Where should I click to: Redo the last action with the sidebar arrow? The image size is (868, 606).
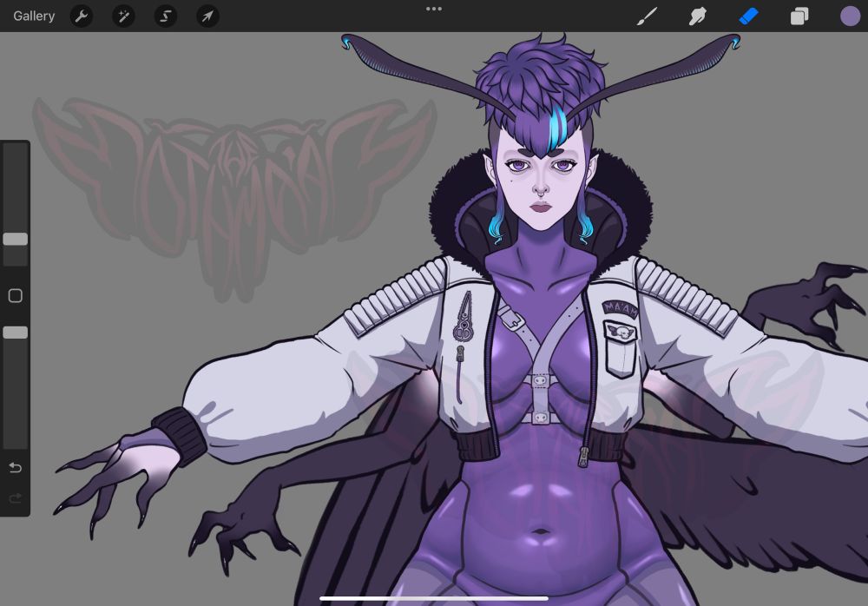15,497
